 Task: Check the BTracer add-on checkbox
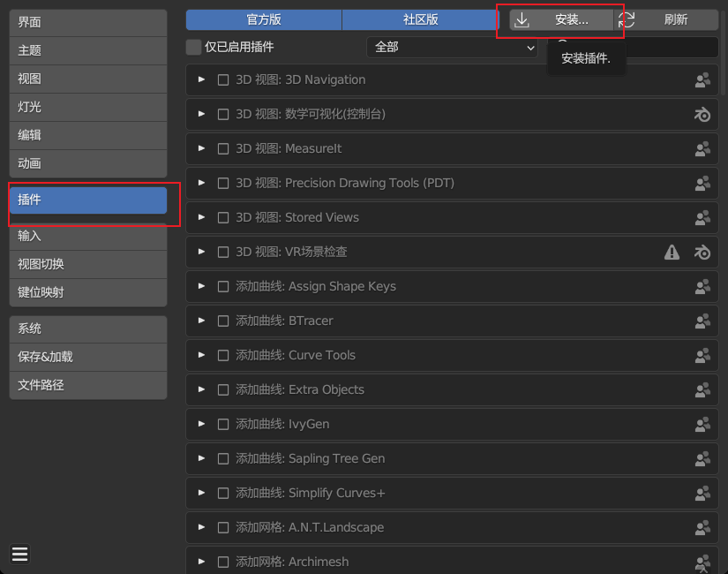click(x=223, y=321)
